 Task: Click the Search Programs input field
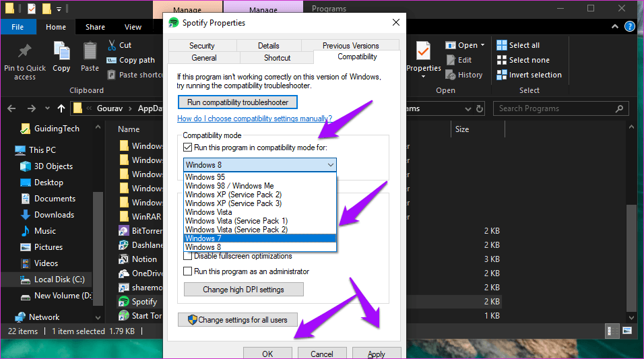(560, 108)
